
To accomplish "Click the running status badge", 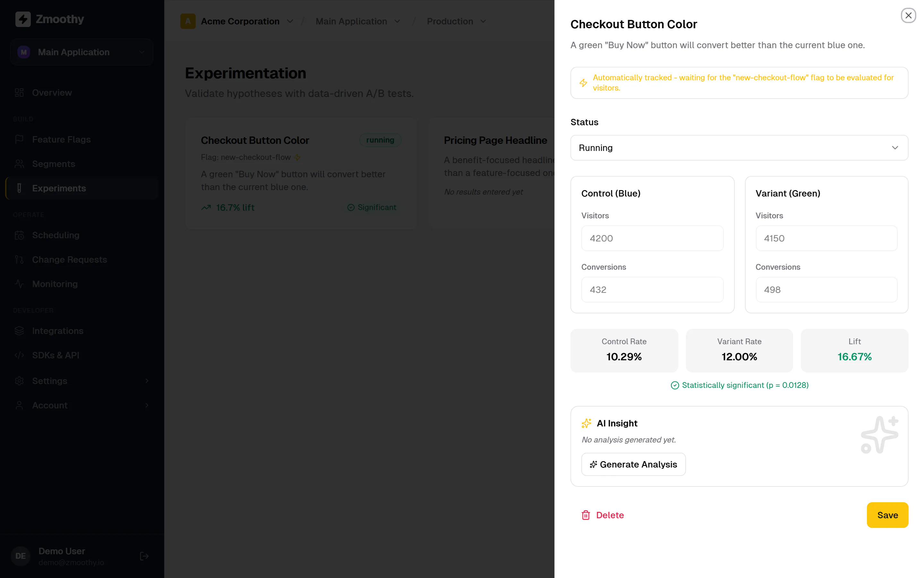I will click(x=380, y=140).
